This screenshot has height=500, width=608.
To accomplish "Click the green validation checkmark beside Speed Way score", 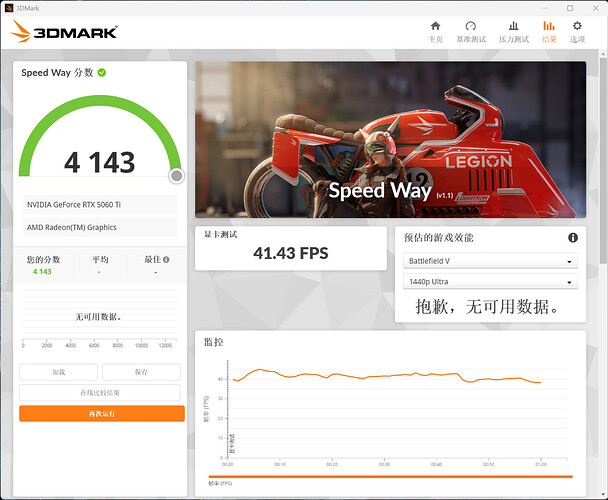I will coord(102,73).
